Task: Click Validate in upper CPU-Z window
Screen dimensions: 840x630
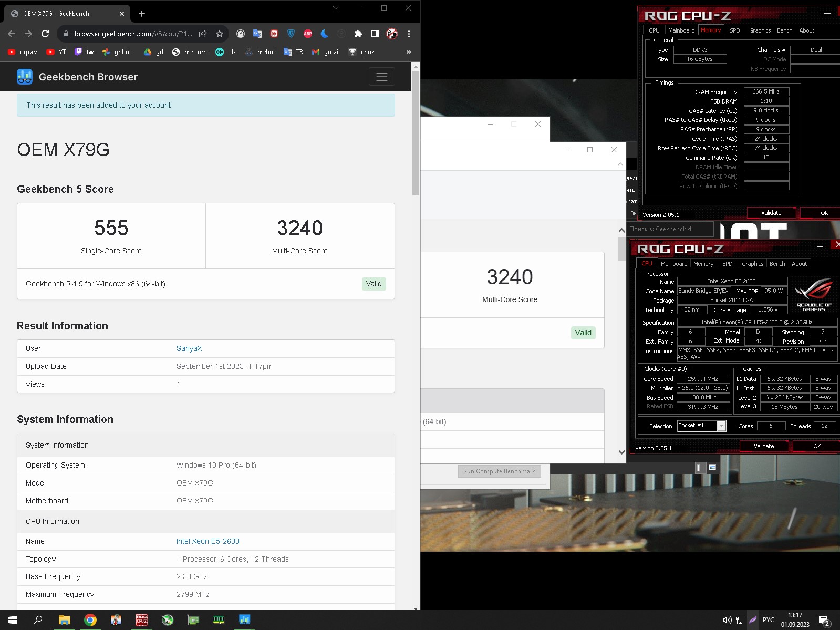Action: (771, 213)
